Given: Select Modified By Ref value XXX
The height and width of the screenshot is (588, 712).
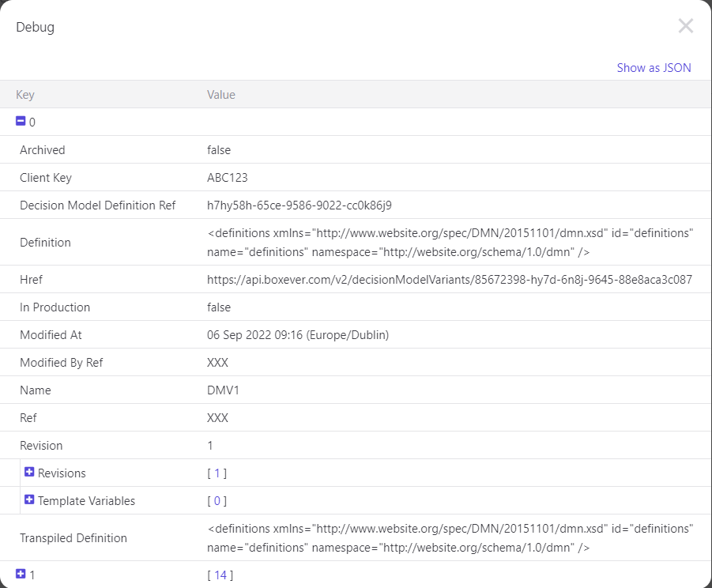Looking at the screenshot, I should point(217,362).
